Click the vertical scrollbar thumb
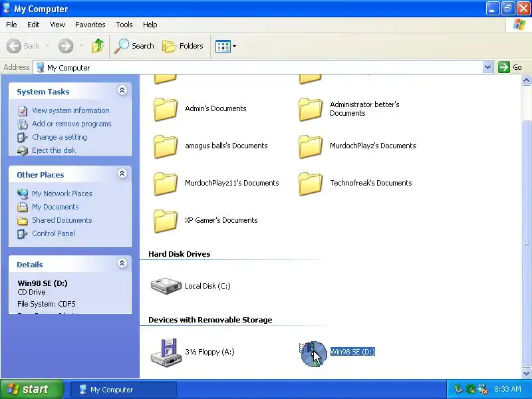Image resolution: width=532 pixels, height=399 pixels. (x=526, y=243)
